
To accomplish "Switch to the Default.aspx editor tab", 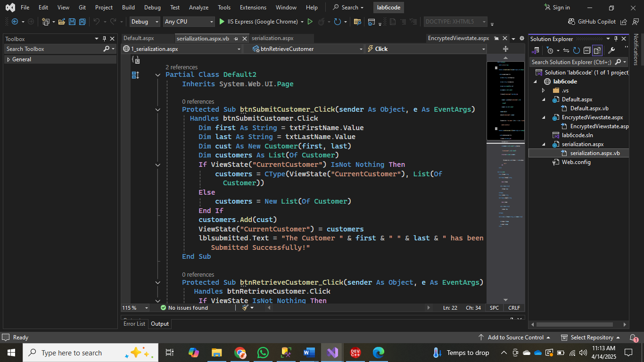I will [x=139, y=38].
